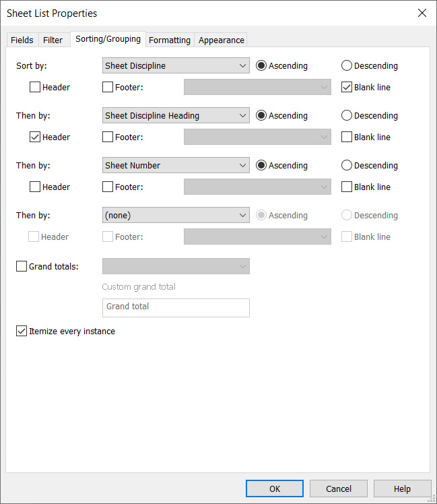Open the Sheet Discipline Heading dropdown

[x=176, y=116]
